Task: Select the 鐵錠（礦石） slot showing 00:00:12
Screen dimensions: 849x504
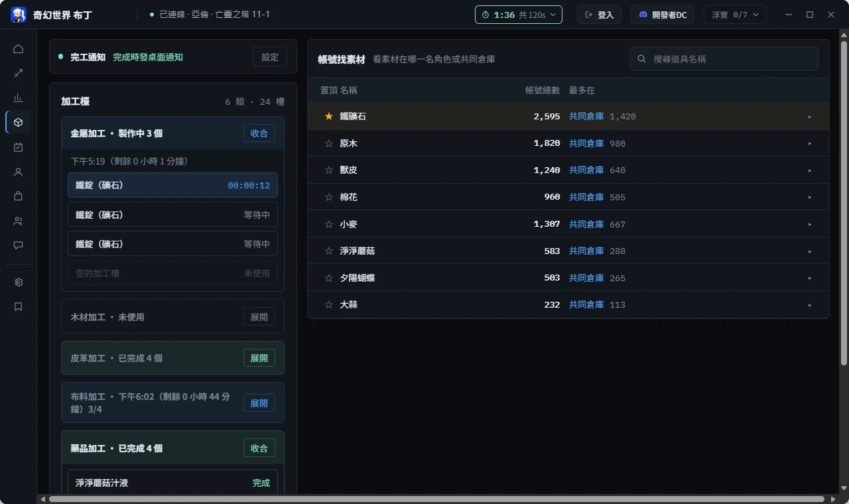Action: pos(172,186)
